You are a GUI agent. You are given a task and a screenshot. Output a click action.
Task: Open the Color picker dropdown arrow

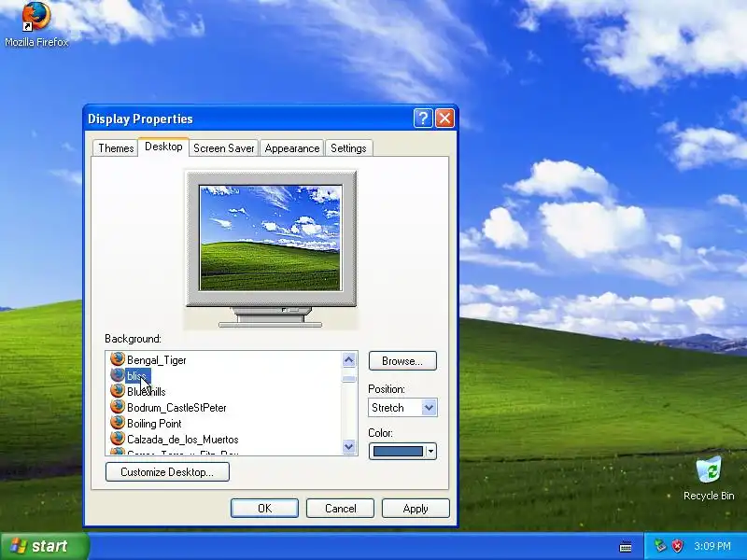click(430, 451)
